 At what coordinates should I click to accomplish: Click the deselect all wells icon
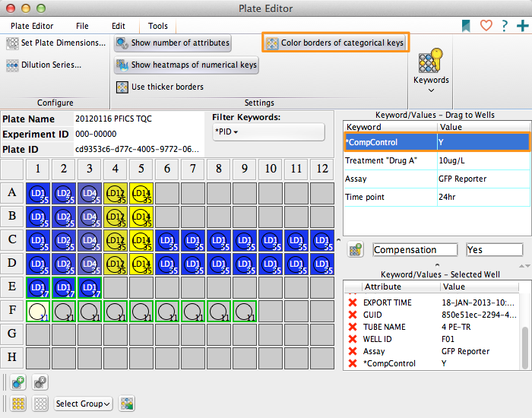(x=40, y=404)
